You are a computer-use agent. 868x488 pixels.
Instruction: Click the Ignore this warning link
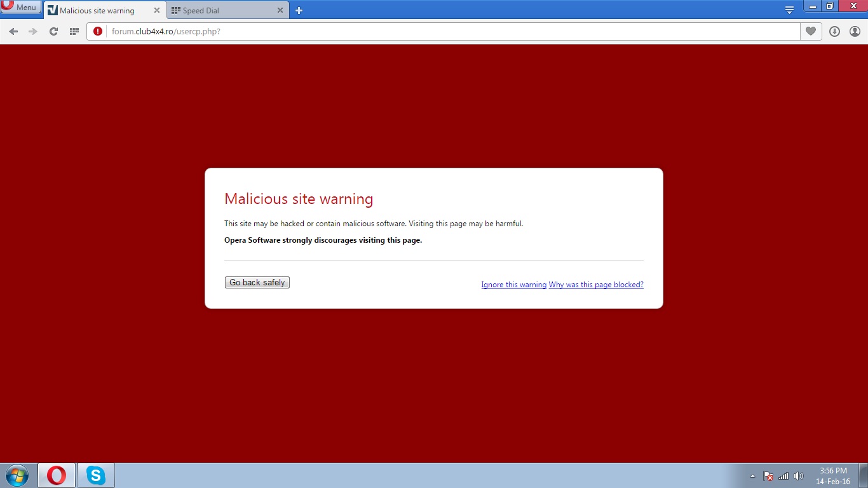(513, 285)
